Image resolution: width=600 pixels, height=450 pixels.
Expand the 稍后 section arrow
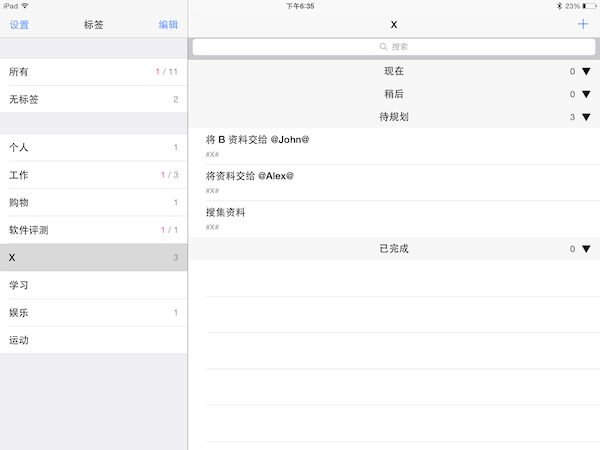[586, 94]
